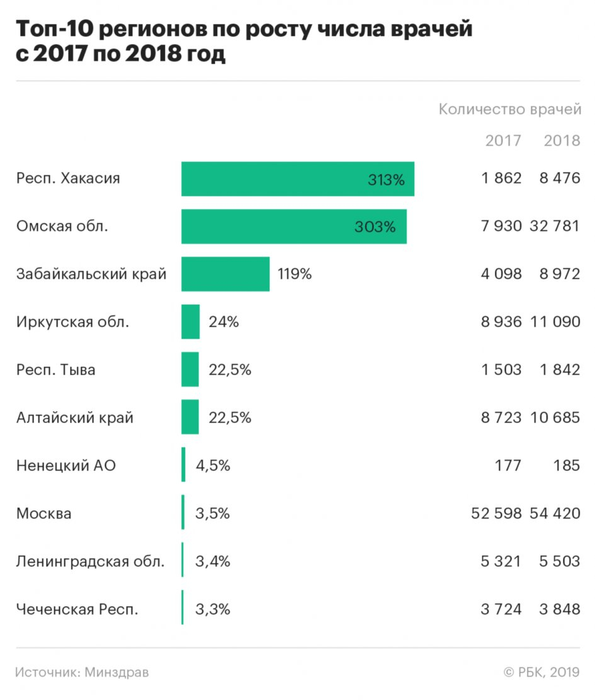Click the Ненецкий АО 4,5% value

[x=213, y=466]
